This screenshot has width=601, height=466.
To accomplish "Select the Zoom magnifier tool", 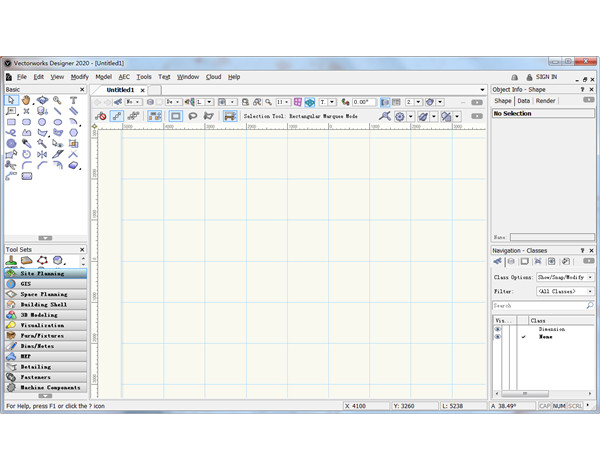I will (x=57, y=100).
